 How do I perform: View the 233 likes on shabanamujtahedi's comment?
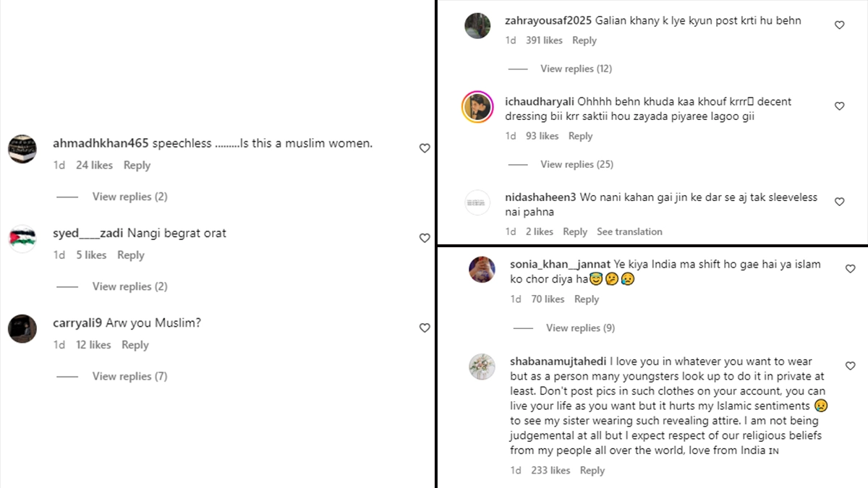[550, 471]
